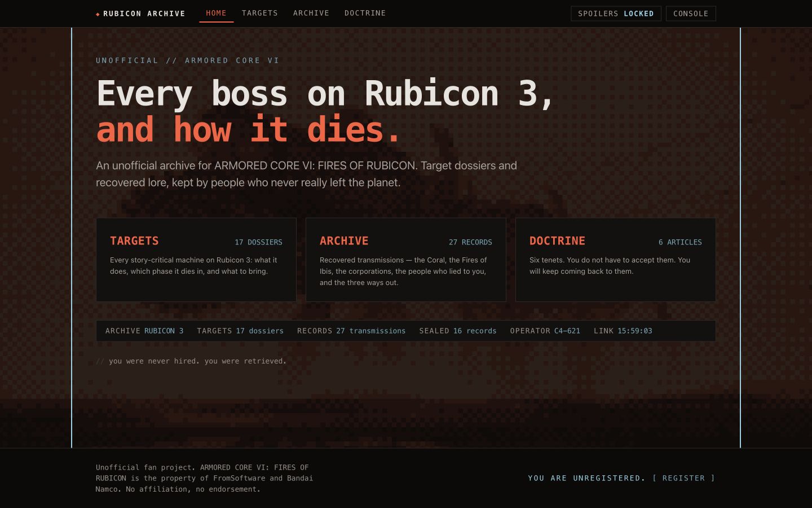Click 'YOU ARE UNREGISTERED.' footer text
812x508 pixels.
(586, 478)
